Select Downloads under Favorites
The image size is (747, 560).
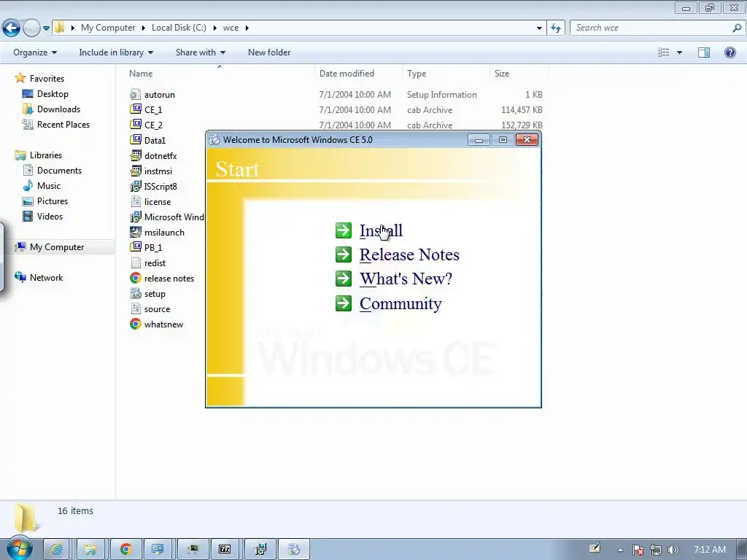pos(51,109)
